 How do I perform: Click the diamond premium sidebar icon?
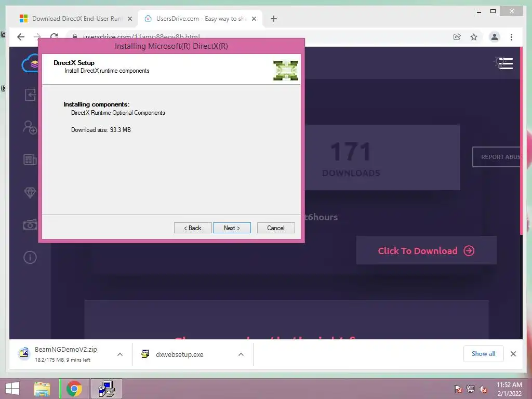click(30, 192)
